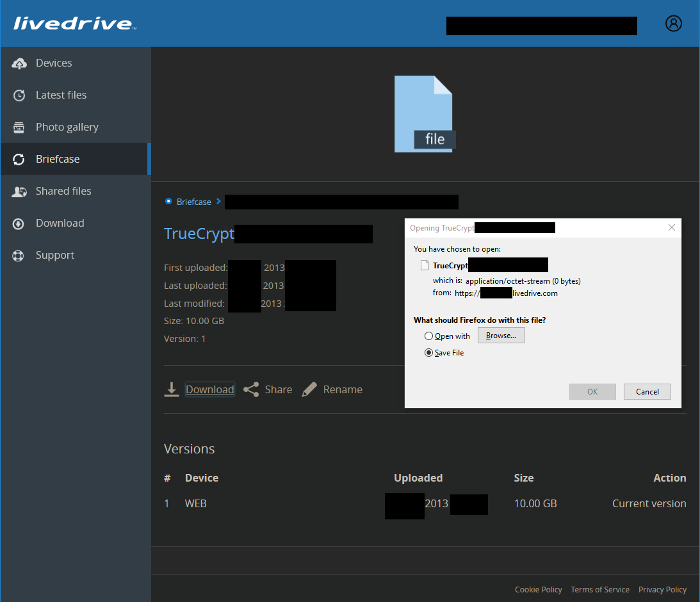
Task: Click the WEB device cell
Action: pos(195,503)
